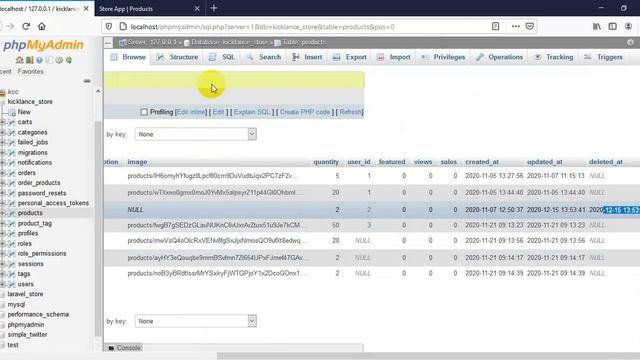Expand the orders table node
This screenshot has height=360, width=640.
click(3, 173)
